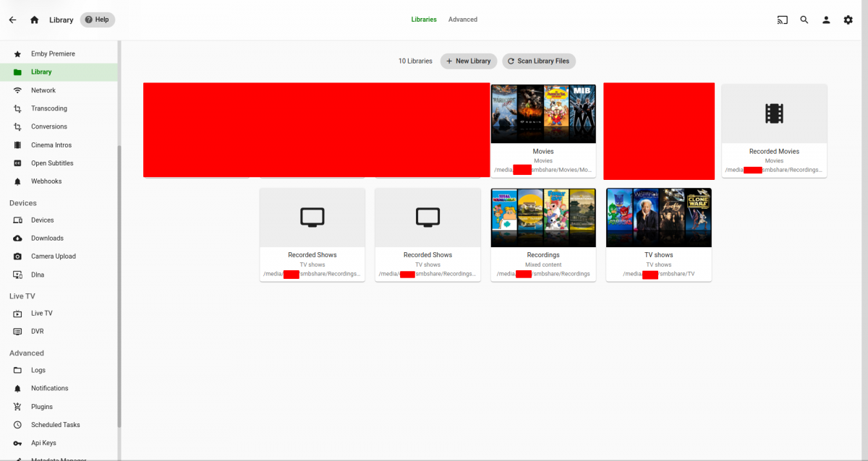Open the Home icon in top bar
This screenshot has height=461, width=868.
click(34, 20)
